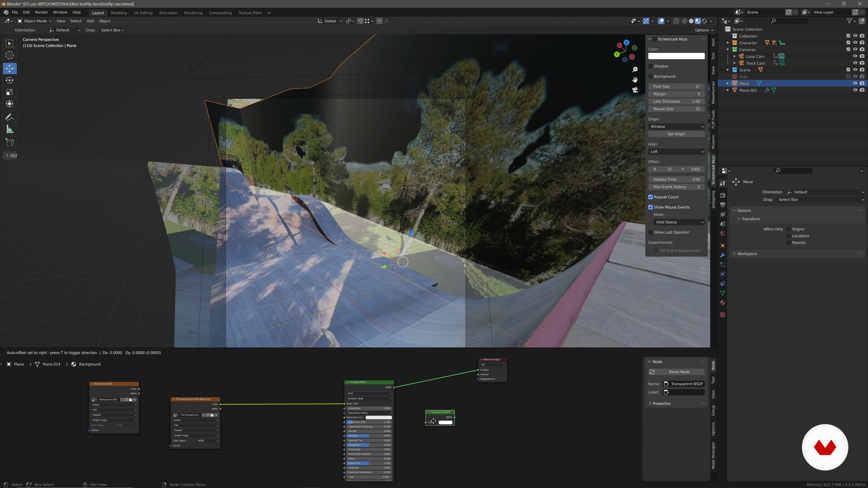The image size is (868, 488).
Task: Select the Measure tool
Action: (9, 129)
